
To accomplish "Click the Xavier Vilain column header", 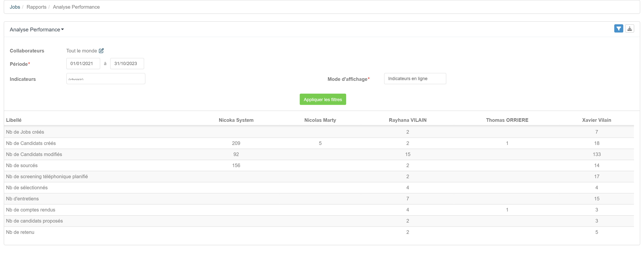I will (597, 120).
